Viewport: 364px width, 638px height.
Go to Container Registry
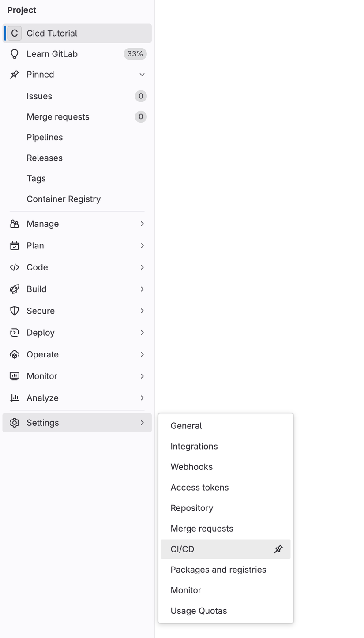pos(64,199)
